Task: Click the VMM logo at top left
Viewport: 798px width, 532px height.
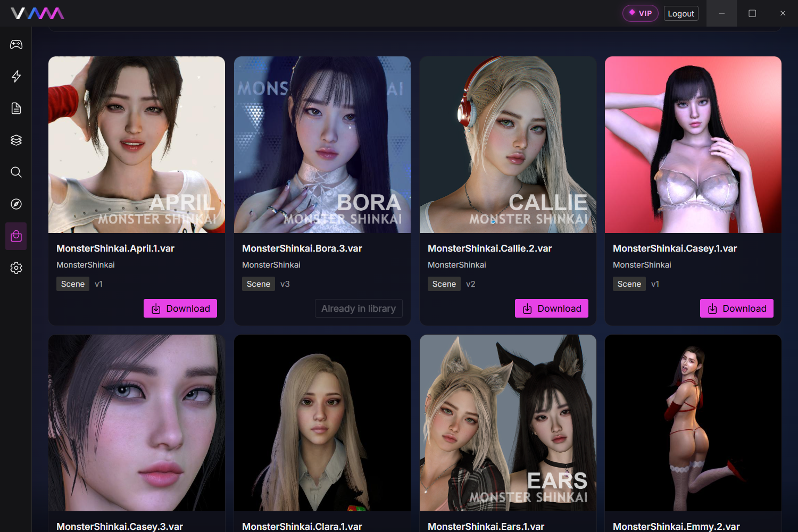Action: [x=37, y=13]
